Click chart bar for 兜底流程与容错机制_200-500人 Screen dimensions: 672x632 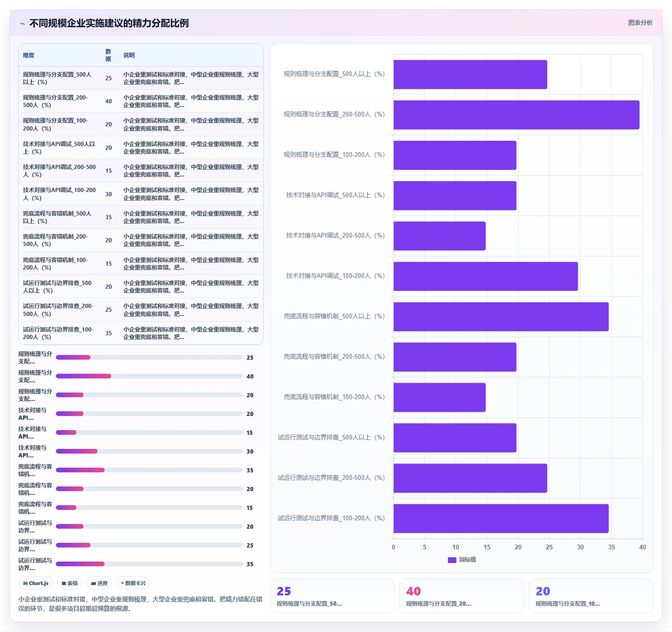455,357
